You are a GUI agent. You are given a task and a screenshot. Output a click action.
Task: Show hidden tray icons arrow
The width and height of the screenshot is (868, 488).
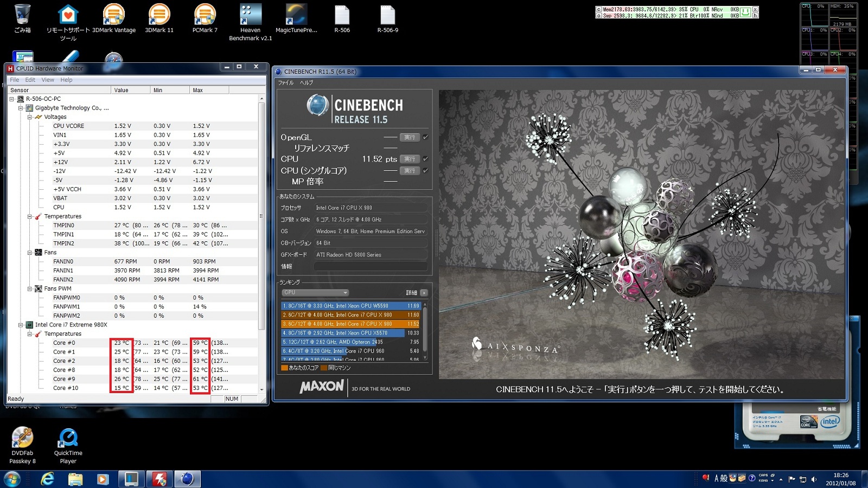coord(781,479)
